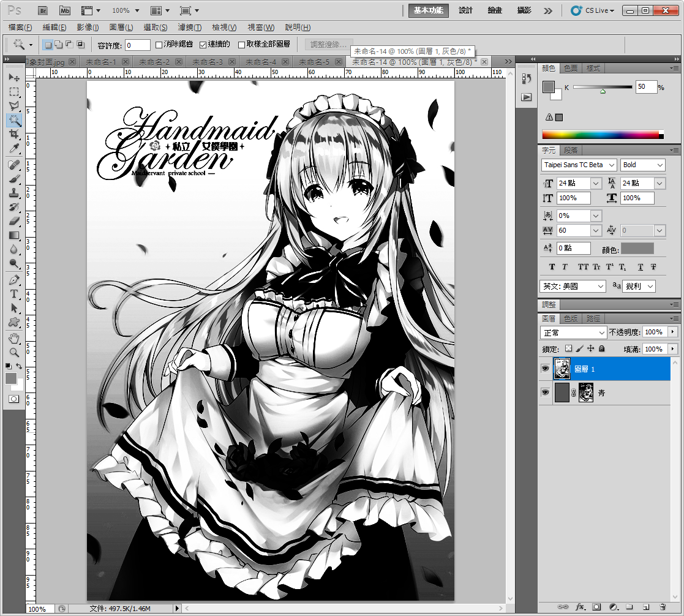Click the add to selection mode icon
684x616 pixels.
tap(58, 44)
